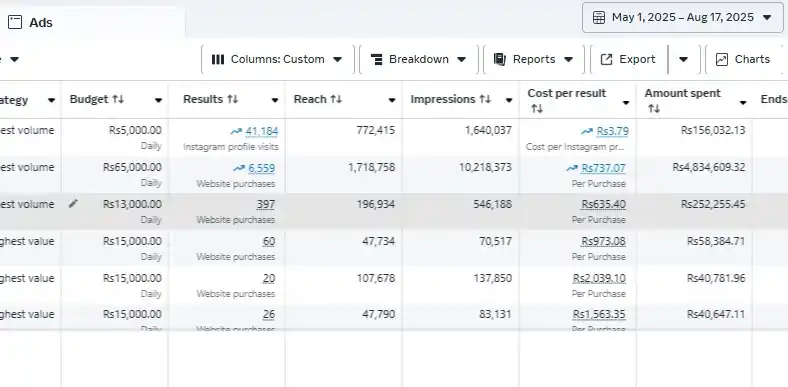The height and width of the screenshot is (387, 788).
Task: Click the trend icon next to Rs737.07
Action: click(572, 168)
